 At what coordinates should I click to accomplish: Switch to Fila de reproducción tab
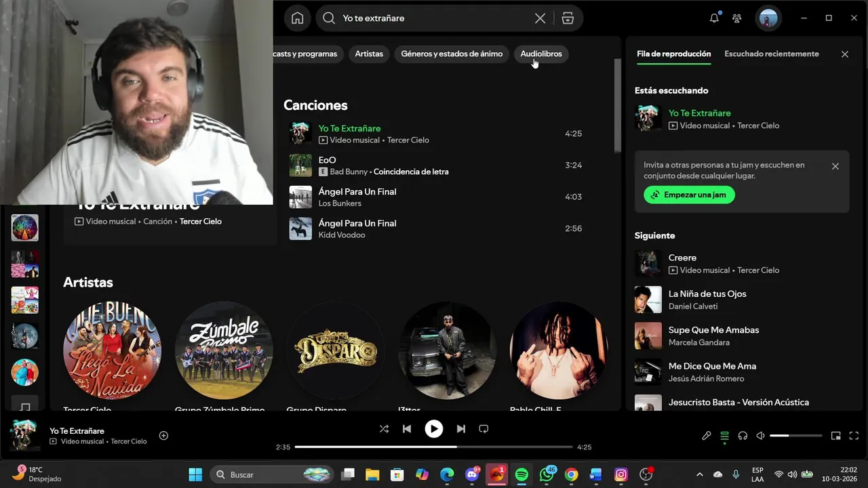pos(674,54)
